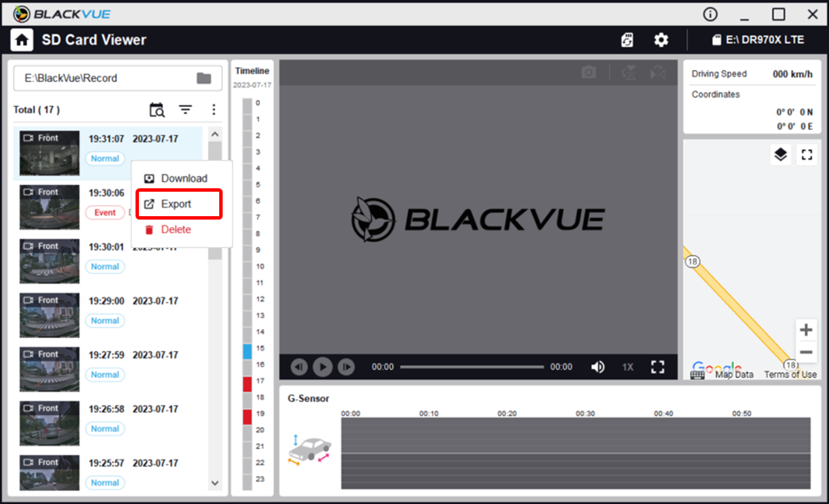The height and width of the screenshot is (504, 829).
Task: Step back one frame
Action: (x=299, y=367)
